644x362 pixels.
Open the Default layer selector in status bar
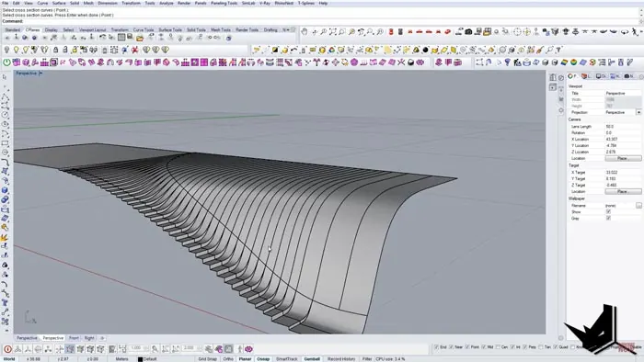(150, 359)
